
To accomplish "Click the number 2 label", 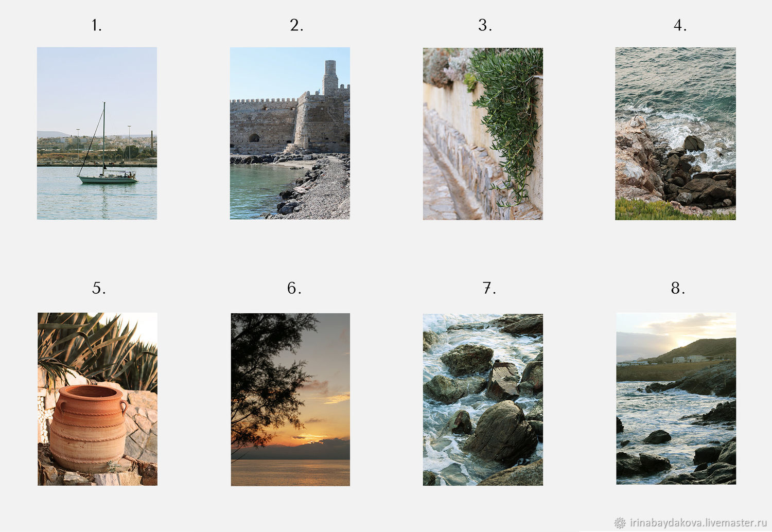I will pyautogui.click(x=296, y=25).
